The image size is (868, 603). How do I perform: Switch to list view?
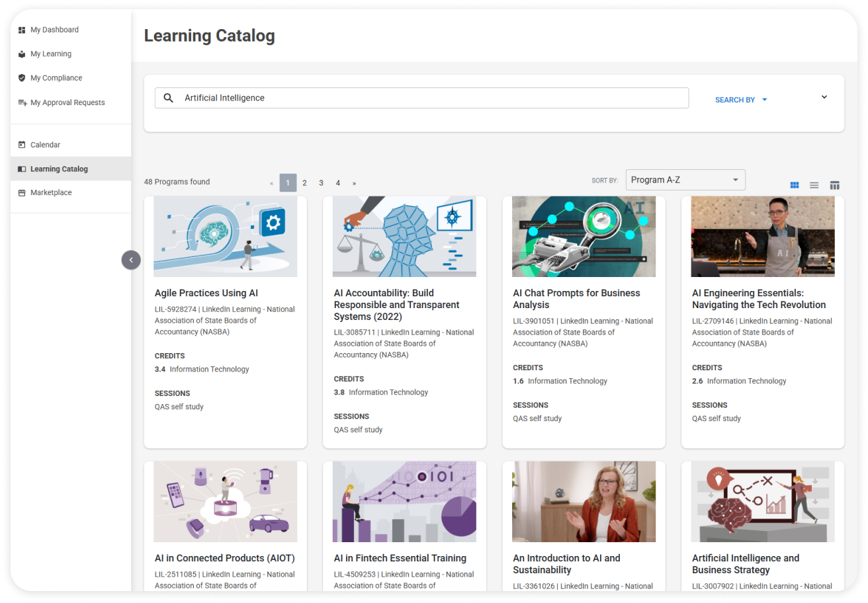click(x=814, y=185)
